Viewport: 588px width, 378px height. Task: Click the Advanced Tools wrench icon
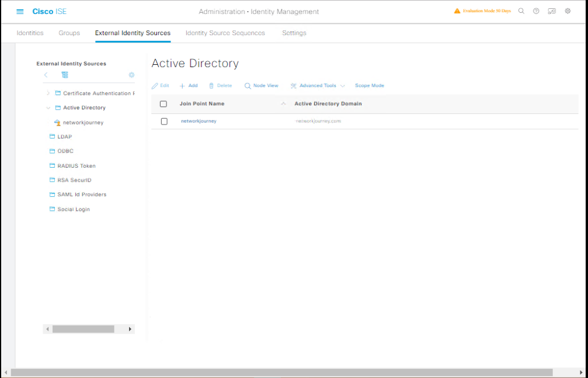point(294,86)
